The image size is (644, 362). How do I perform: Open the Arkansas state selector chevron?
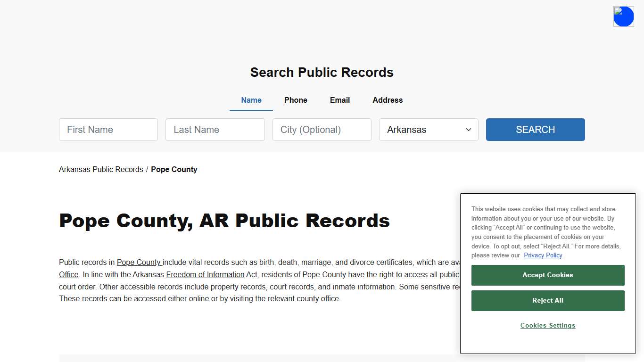[x=468, y=130]
